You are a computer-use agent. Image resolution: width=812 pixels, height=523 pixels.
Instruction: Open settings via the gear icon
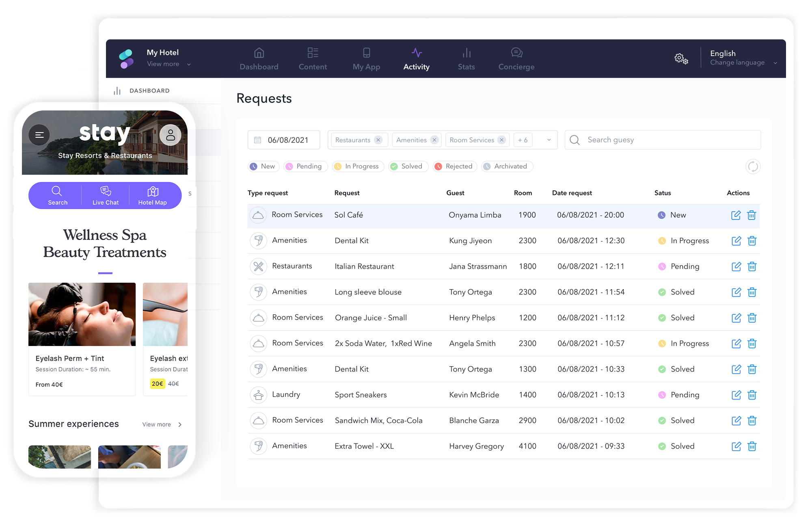[x=681, y=58]
